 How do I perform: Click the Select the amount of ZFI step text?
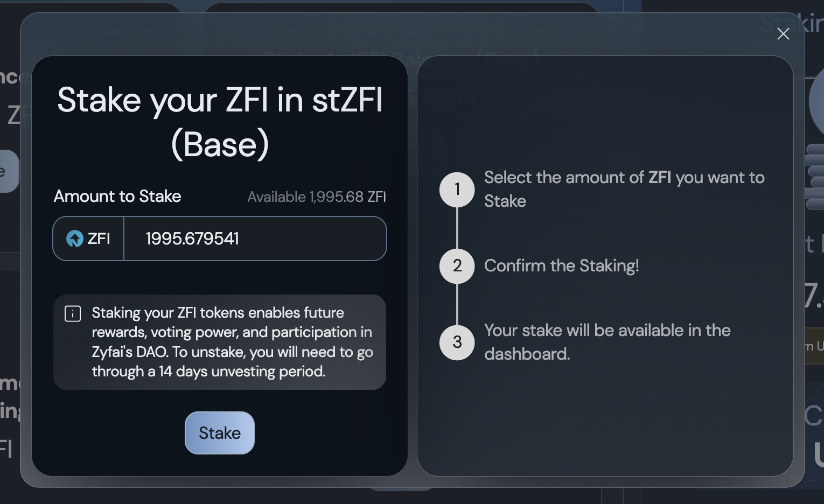click(x=624, y=189)
